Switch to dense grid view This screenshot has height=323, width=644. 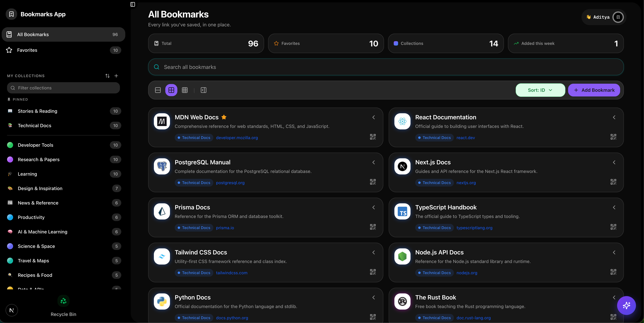[185, 90]
